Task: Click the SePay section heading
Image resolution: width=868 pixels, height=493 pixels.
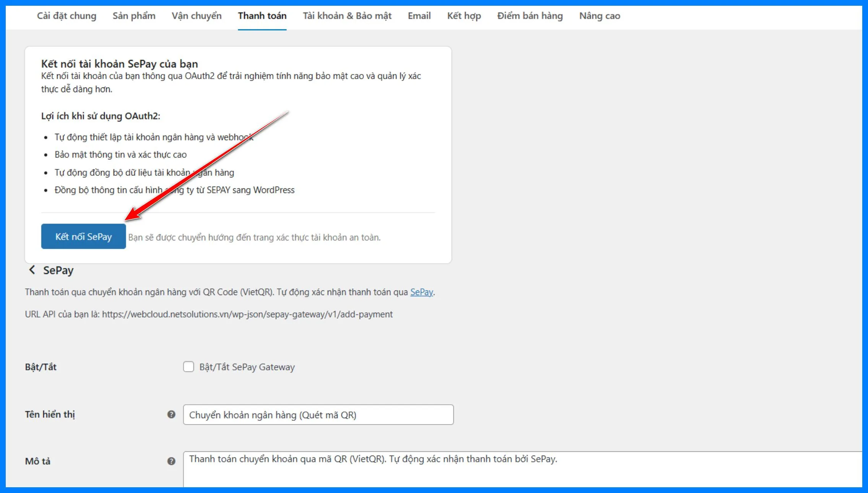Action: (x=58, y=270)
